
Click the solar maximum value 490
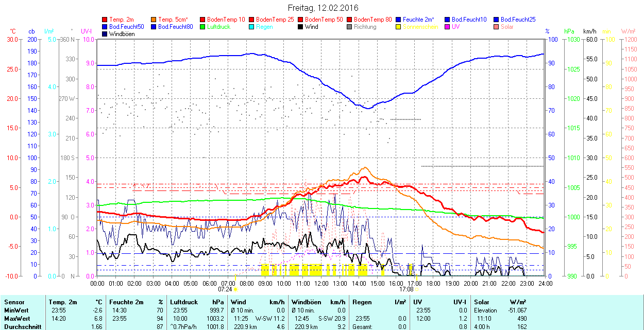[x=521, y=319]
